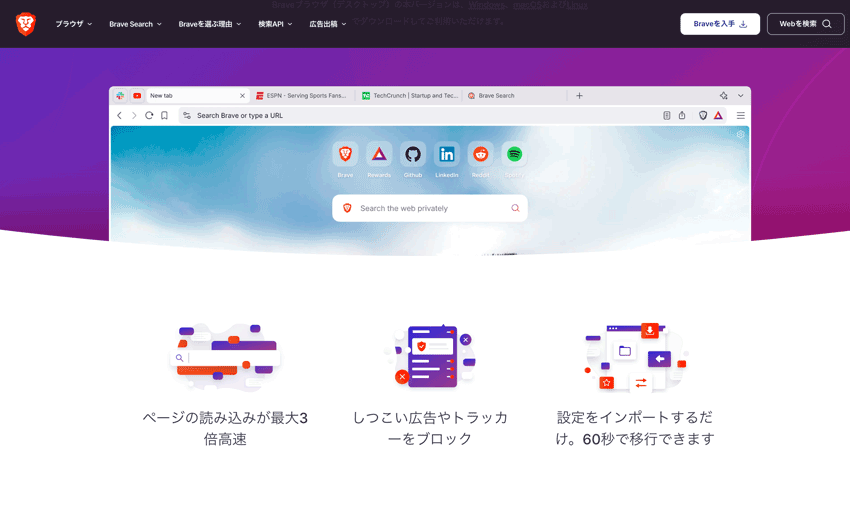
Task: Open the hamburger menu in browser mockup
Action: tap(740, 116)
